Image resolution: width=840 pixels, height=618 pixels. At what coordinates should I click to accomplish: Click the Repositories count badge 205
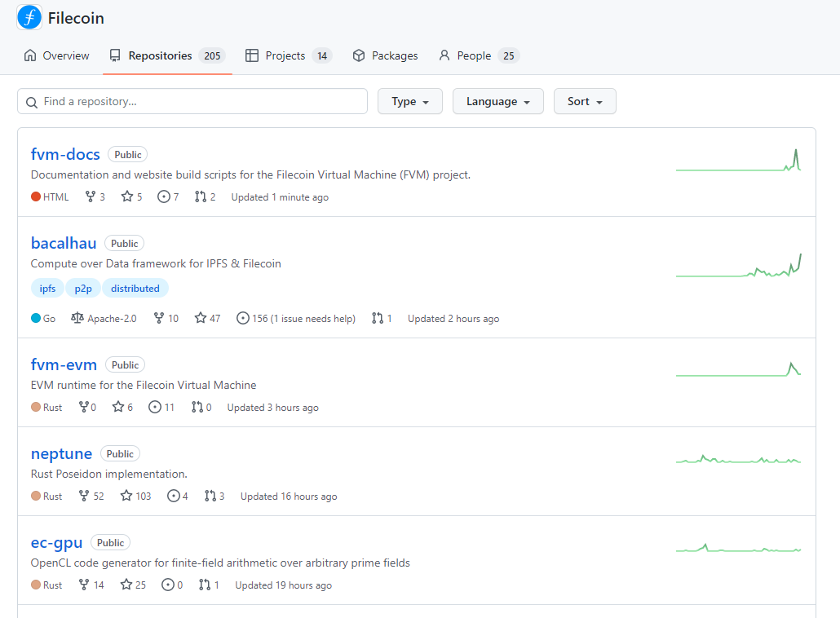[212, 55]
